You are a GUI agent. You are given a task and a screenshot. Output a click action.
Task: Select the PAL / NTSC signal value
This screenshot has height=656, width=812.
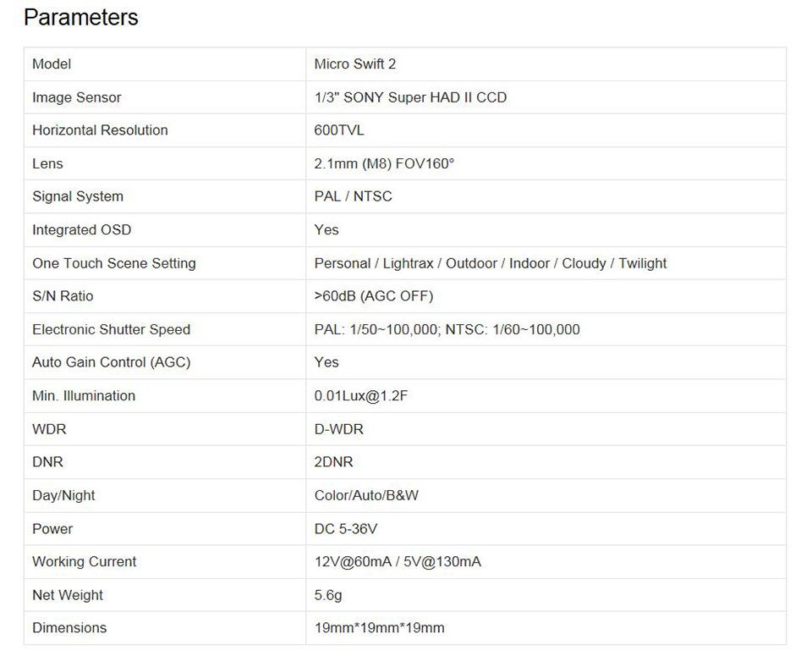(x=353, y=196)
